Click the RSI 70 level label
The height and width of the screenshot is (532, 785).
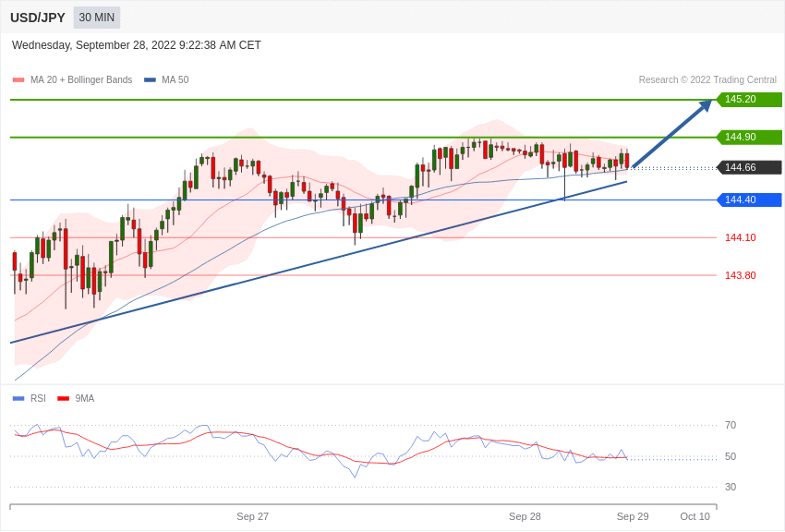[731, 426]
